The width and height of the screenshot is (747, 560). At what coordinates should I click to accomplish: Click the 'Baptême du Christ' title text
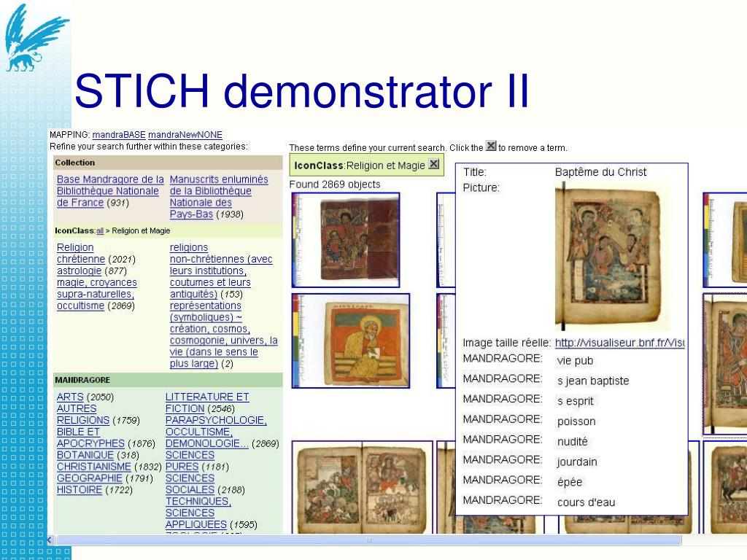point(601,172)
